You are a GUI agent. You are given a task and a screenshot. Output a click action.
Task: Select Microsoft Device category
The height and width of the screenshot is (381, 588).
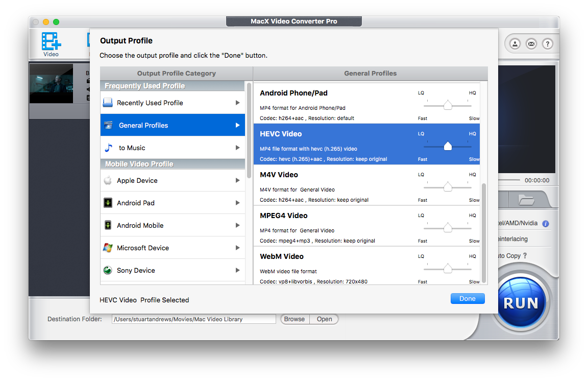173,248
